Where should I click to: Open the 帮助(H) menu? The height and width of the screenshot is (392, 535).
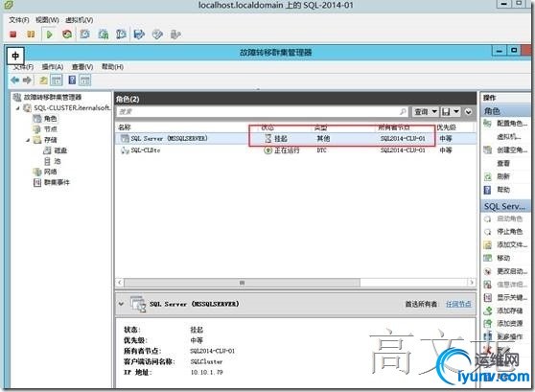pos(112,66)
